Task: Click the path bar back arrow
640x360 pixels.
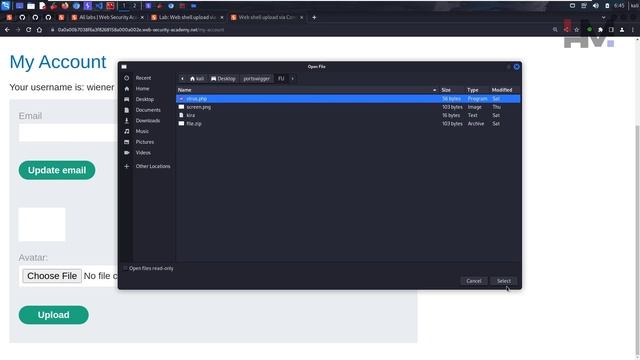Action: [182, 78]
